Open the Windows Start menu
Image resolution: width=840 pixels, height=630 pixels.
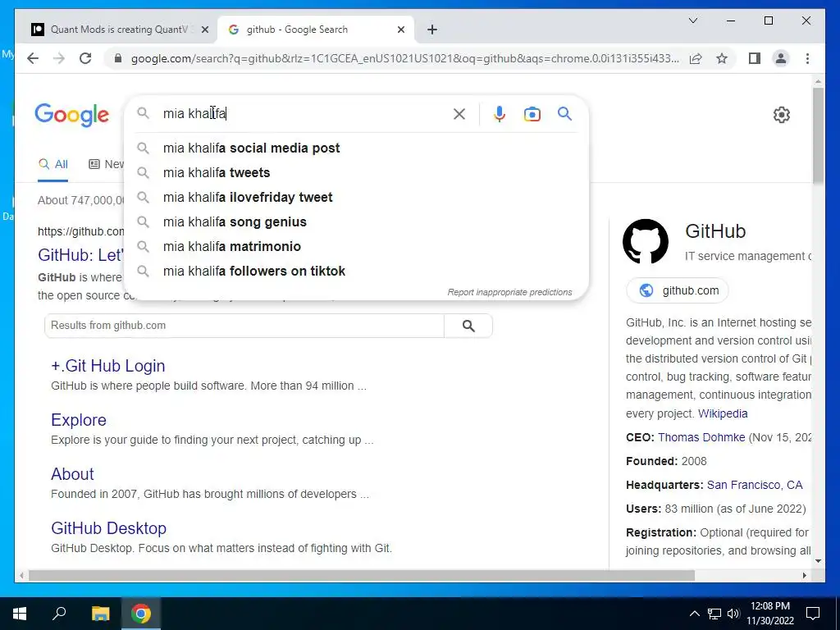20,614
